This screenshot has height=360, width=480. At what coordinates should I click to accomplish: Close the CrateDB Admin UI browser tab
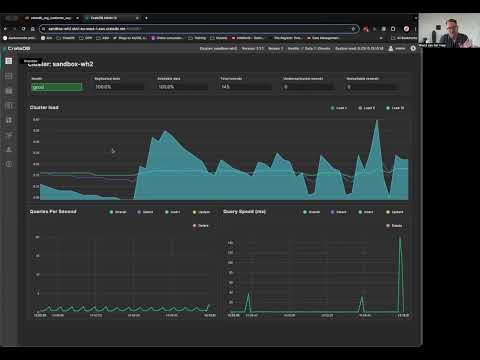click(137, 18)
